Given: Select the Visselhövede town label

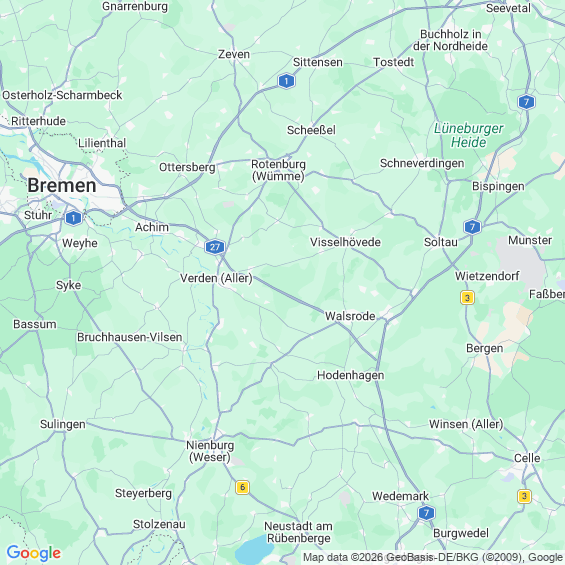Looking at the screenshot, I should 345,242.
